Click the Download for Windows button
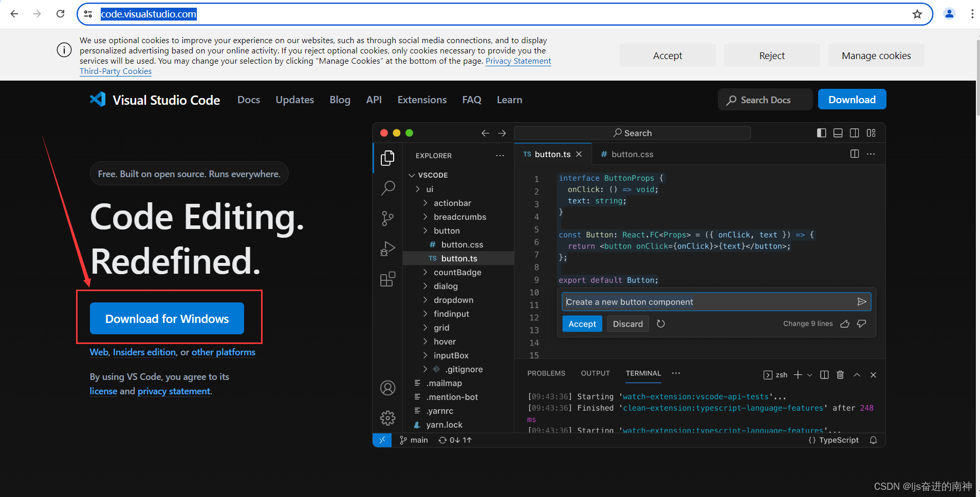The width and height of the screenshot is (980, 497). tap(167, 318)
